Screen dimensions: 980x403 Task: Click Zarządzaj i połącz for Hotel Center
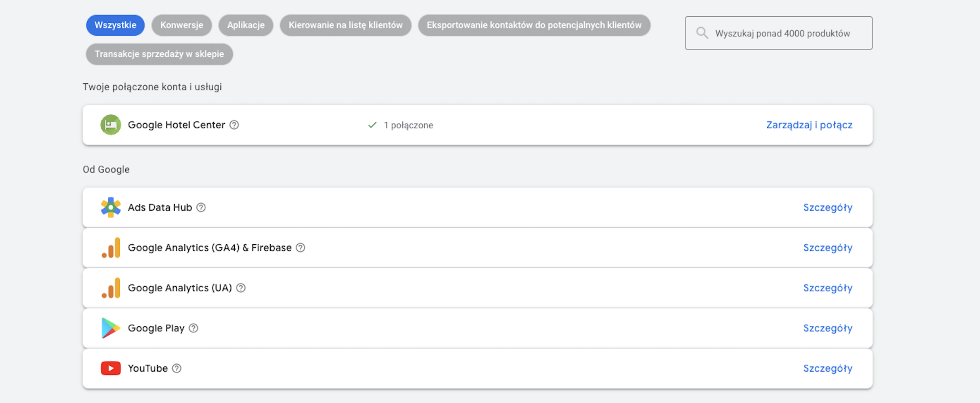(809, 125)
